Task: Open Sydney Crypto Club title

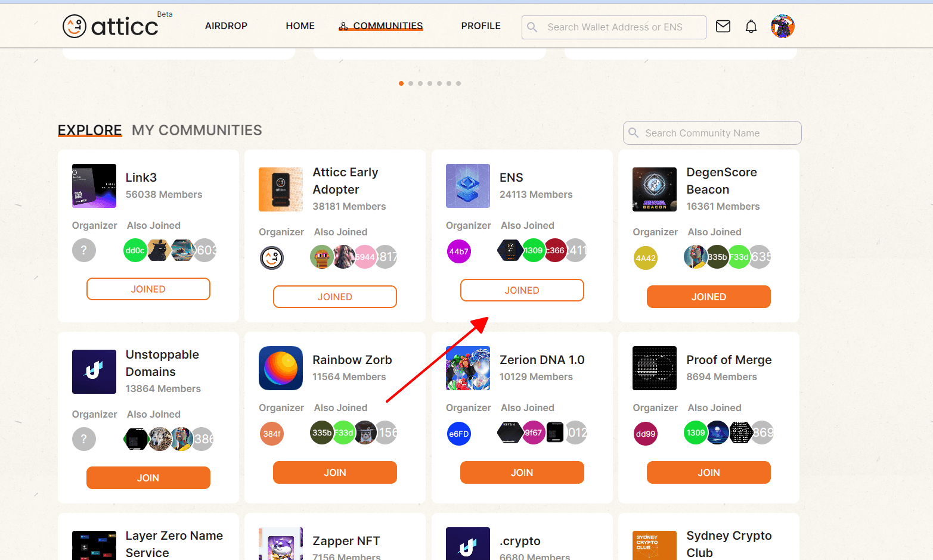Action: click(729, 544)
